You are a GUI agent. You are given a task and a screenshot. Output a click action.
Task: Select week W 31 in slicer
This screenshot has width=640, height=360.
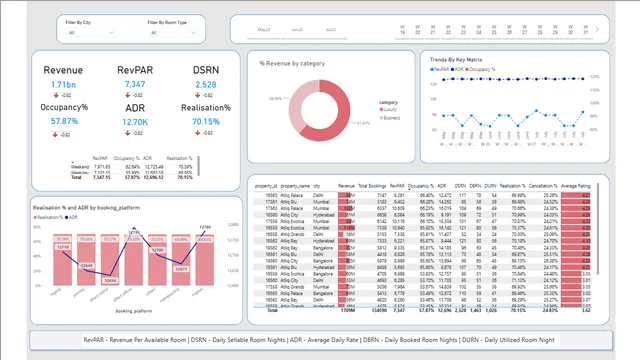click(x=585, y=29)
